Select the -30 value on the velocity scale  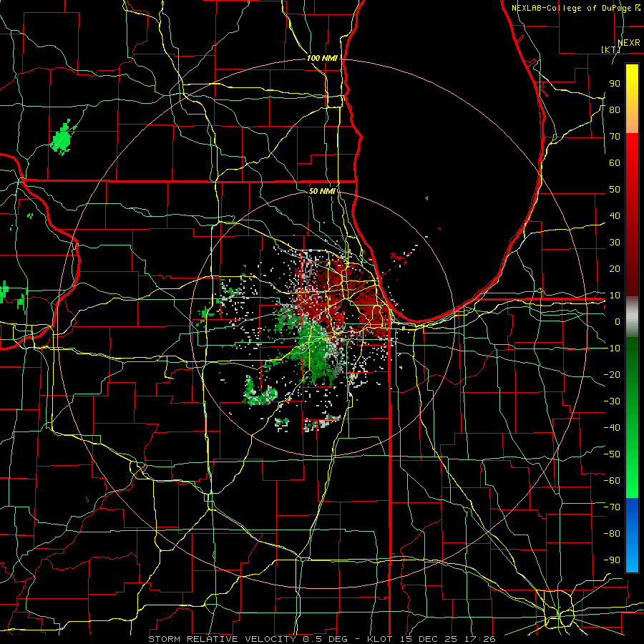(x=612, y=401)
